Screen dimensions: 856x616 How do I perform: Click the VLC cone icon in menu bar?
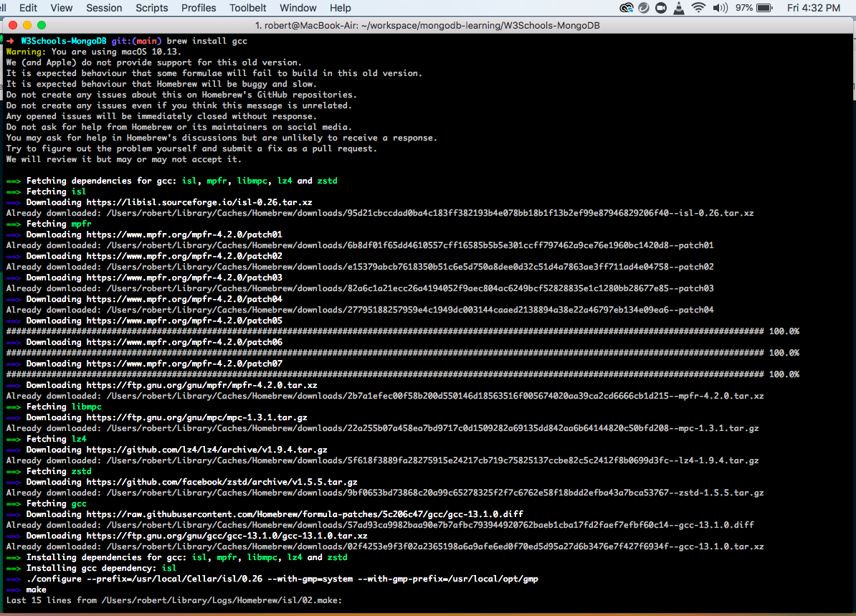click(x=679, y=8)
